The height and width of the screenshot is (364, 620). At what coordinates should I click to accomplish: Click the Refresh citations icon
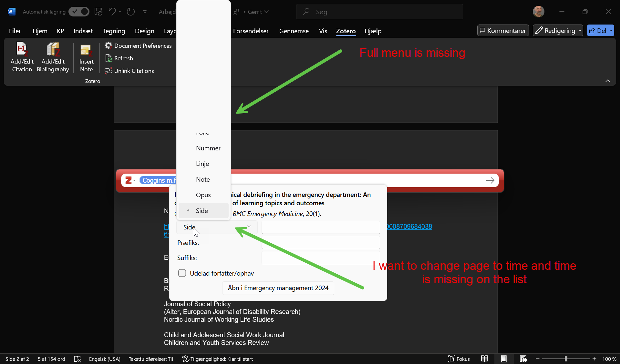(108, 58)
